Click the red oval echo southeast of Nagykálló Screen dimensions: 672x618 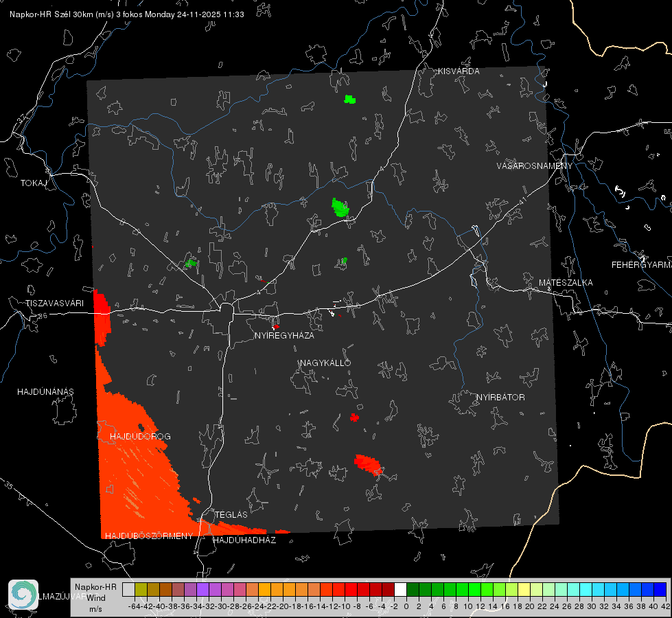[368, 464]
